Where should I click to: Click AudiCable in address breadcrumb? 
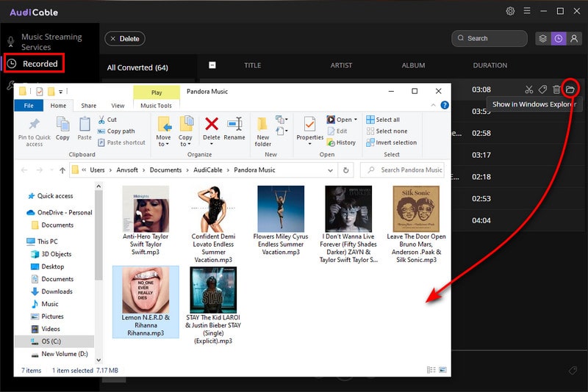[x=208, y=170]
